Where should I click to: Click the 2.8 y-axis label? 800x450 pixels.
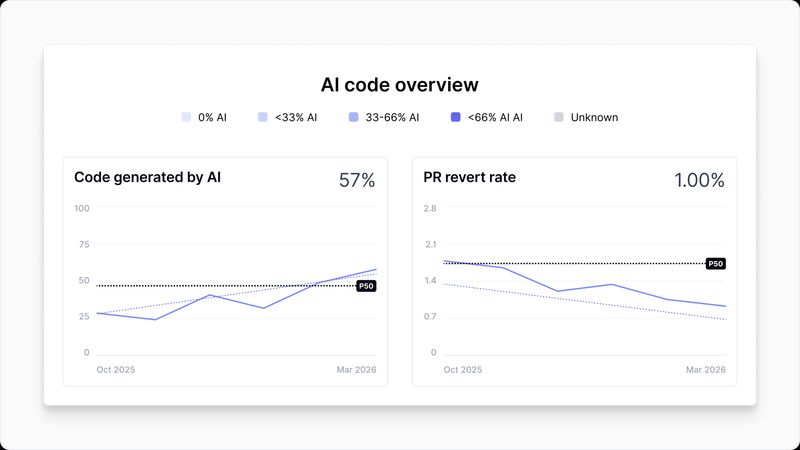tap(430, 208)
